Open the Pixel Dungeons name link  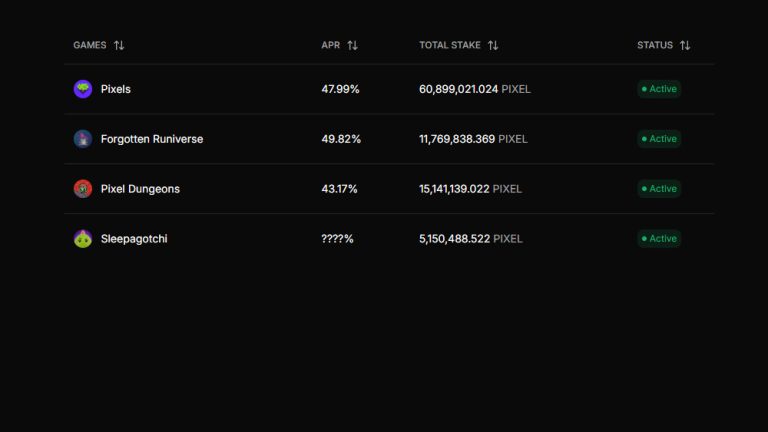(x=140, y=189)
